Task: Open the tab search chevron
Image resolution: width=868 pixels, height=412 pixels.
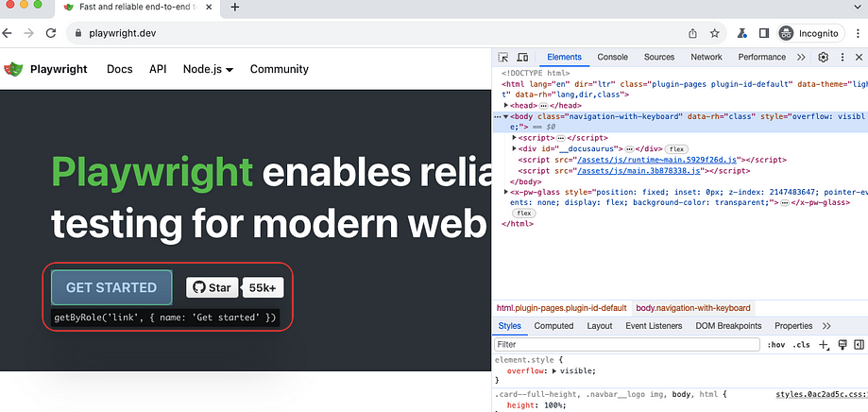Action: pyautogui.click(x=858, y=7)
